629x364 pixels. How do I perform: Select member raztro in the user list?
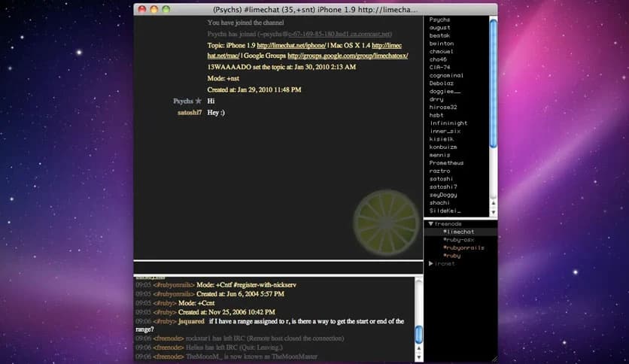point(439,171)
